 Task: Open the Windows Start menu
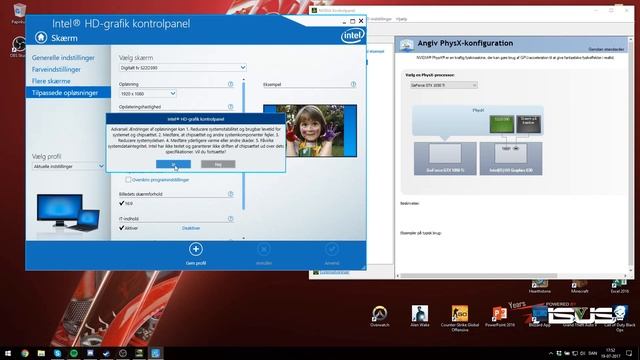pyautogui.click(x=8, y=353)
